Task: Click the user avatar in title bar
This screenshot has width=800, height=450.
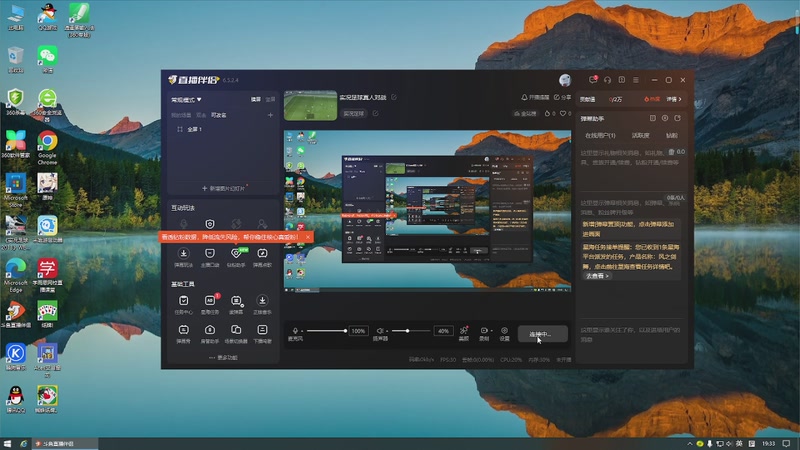Action: [565, 80]
